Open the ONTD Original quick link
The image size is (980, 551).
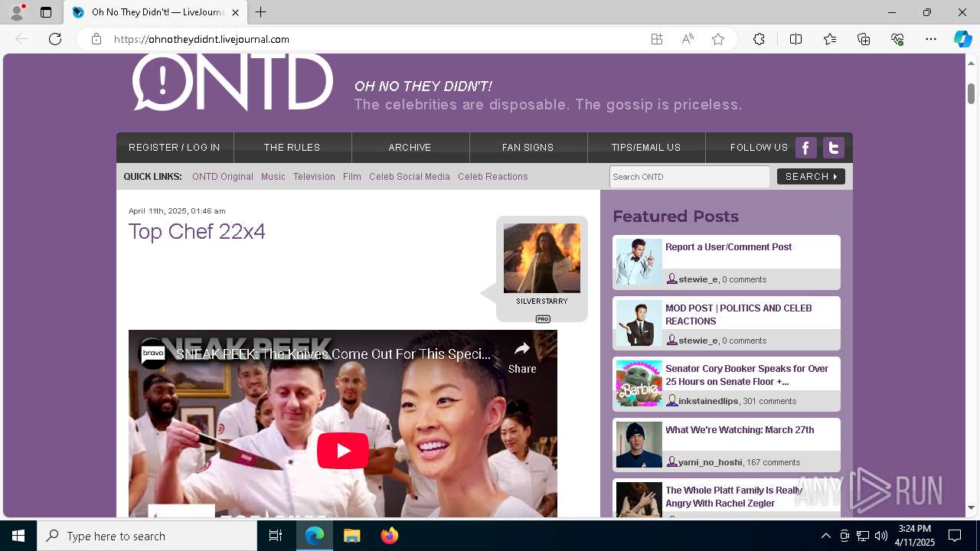point(223,177)
